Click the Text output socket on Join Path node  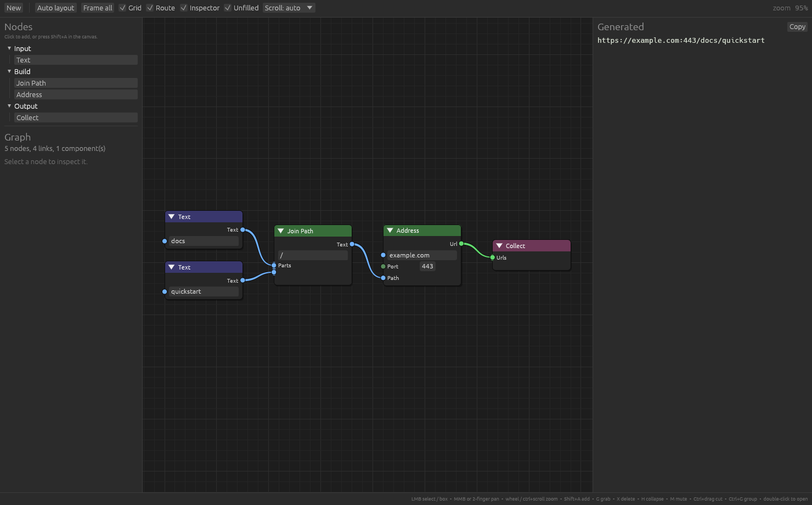pyautogui.click(x=352, y=244)
